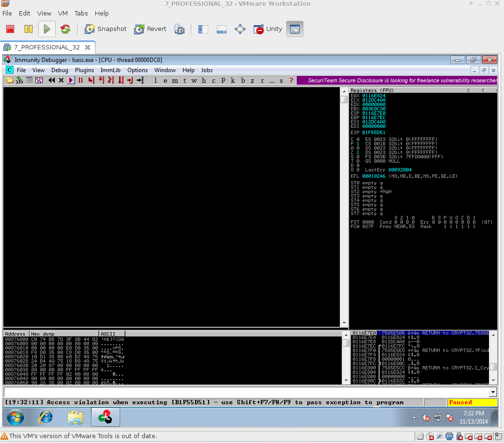Click the EIP register value B1F55D51

pos(373,133)
